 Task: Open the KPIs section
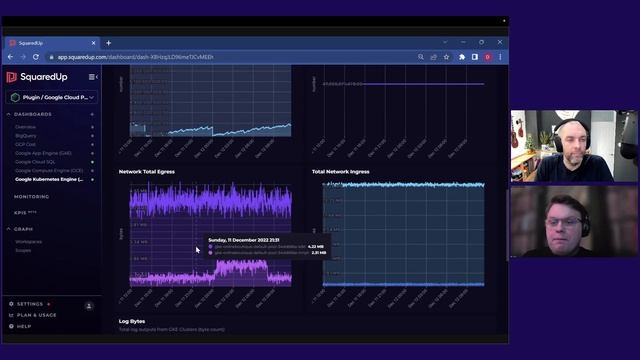pyautogui.click(x=25, y=213)
